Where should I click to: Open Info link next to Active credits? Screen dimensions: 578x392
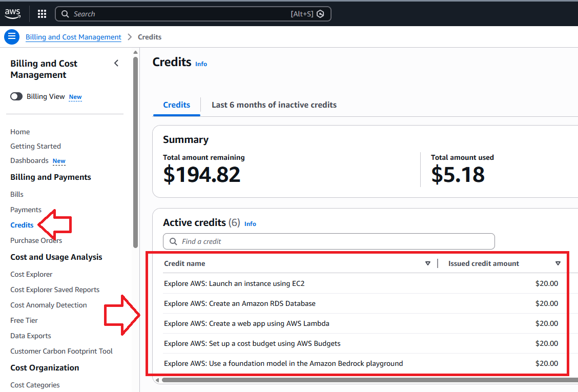pos(250,224)
